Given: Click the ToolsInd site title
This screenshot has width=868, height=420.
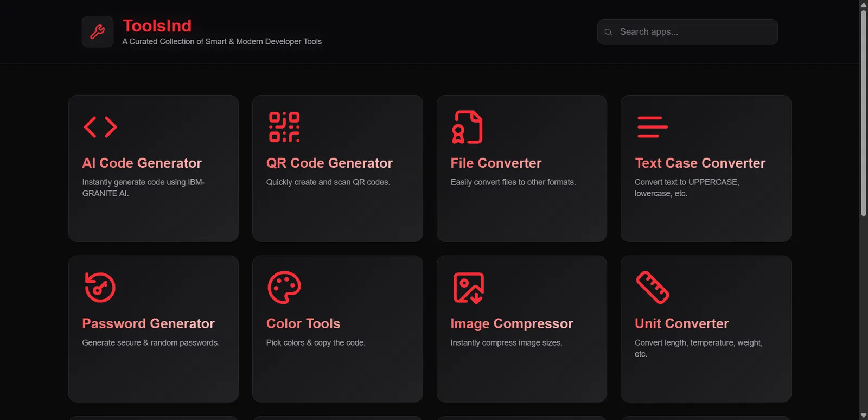Looking at the screenshot, I should click(157, 26).
